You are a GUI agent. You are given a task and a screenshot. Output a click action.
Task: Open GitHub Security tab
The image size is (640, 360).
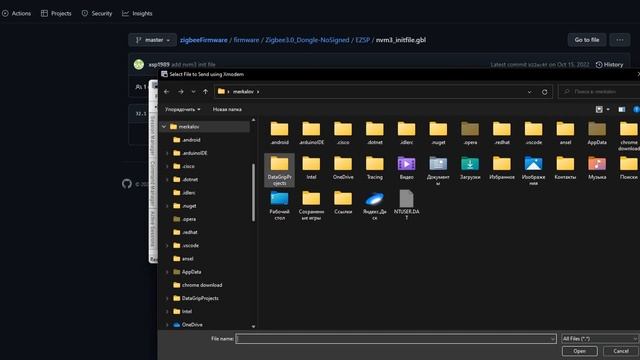click(x=97, y=13)
